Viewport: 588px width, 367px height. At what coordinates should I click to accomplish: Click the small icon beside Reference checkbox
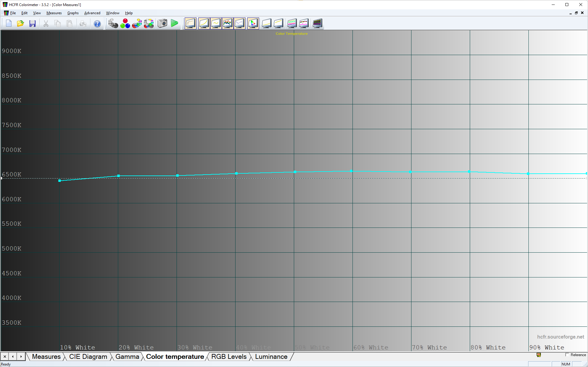539,355
